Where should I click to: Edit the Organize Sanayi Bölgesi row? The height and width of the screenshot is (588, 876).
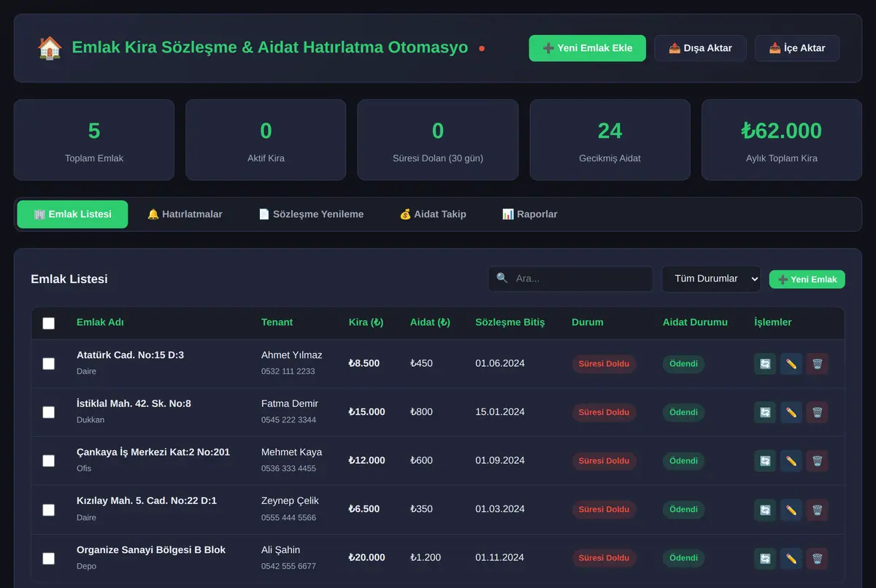(x=791, y=558)
